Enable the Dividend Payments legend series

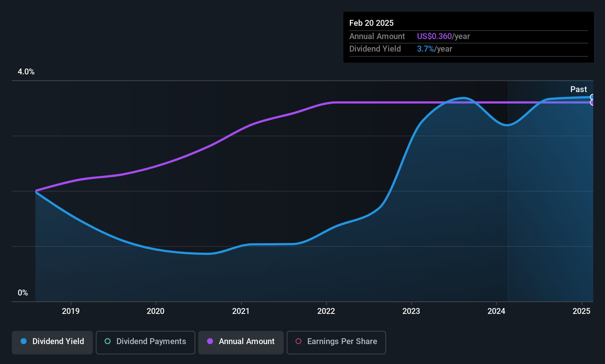(146, 343)
